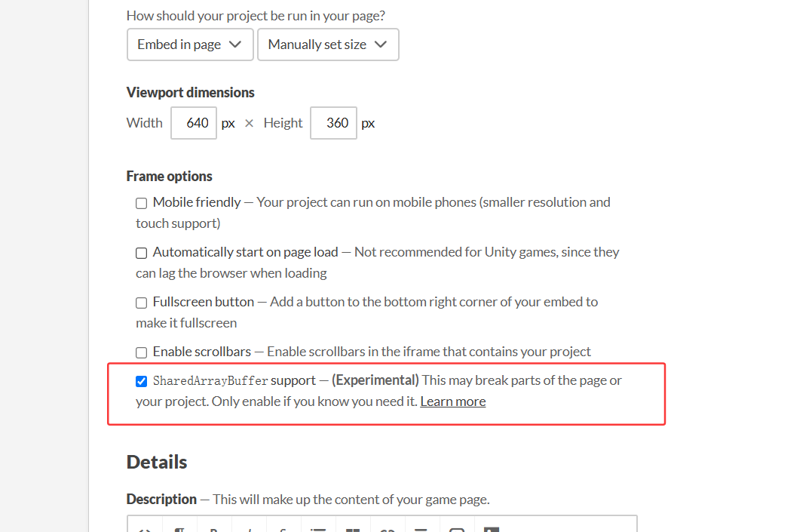Screen dimensions: 812x532
Task: Insert a table via description toolbar
Action: (353, 529)
